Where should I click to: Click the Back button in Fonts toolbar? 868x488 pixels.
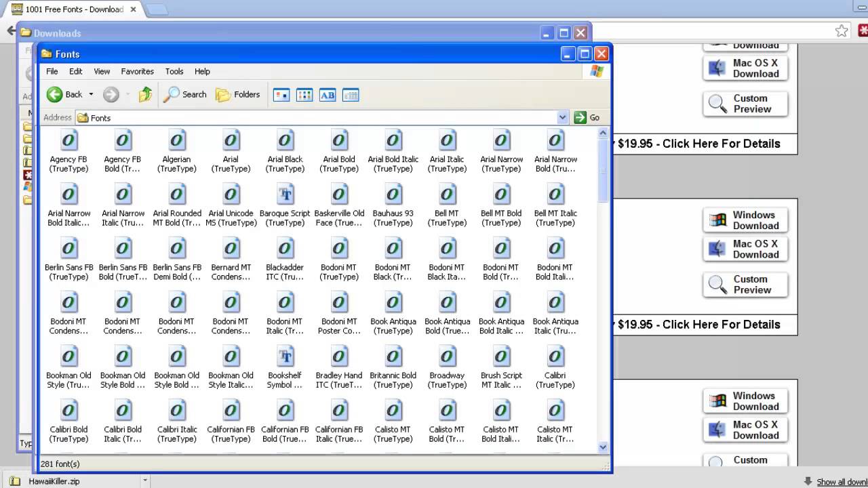click(64, 95)
